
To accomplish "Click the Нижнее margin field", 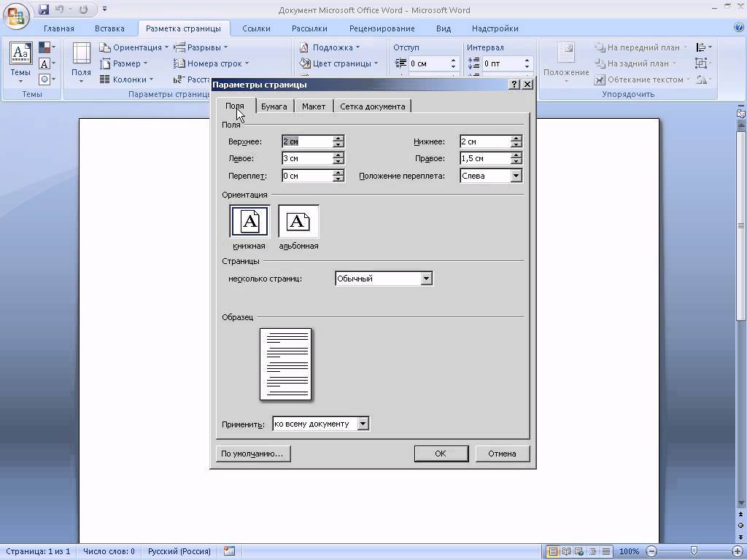I will (485, 141).
